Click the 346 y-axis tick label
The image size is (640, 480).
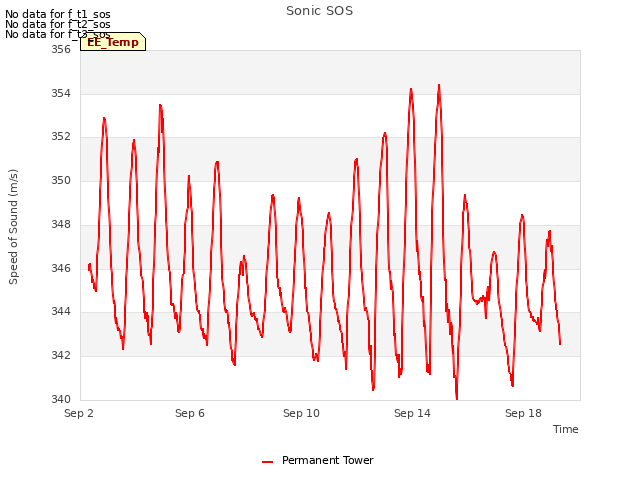point(61,268)
